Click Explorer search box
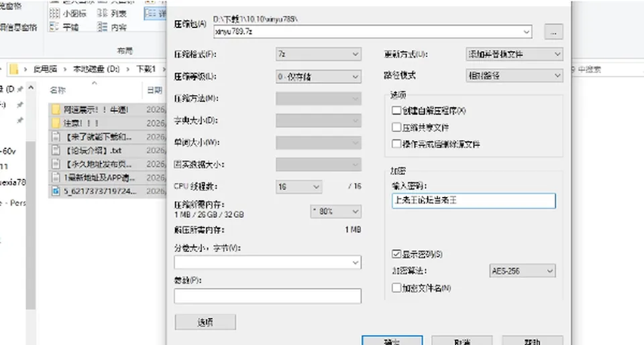The width and height of the screenshot is (644, 345). (x=608, y=70)
